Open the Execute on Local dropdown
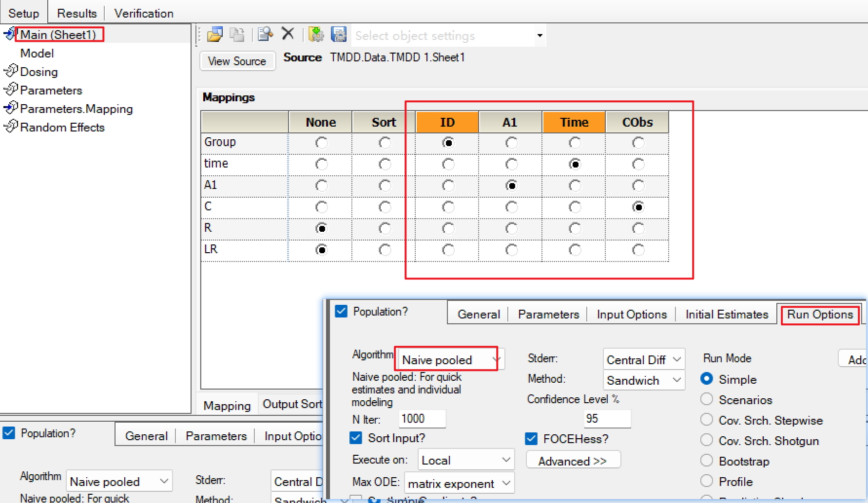Image resolution: width=868 pixels, height=503 pixels. pyautogui.click(x=466, y=460)
